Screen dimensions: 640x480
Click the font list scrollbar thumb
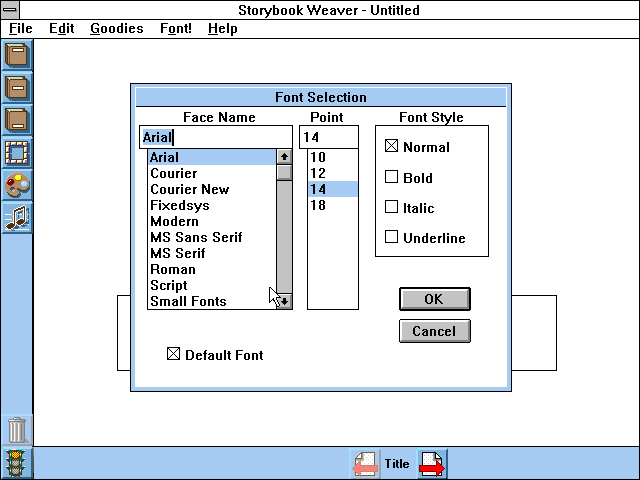point(284,172)
